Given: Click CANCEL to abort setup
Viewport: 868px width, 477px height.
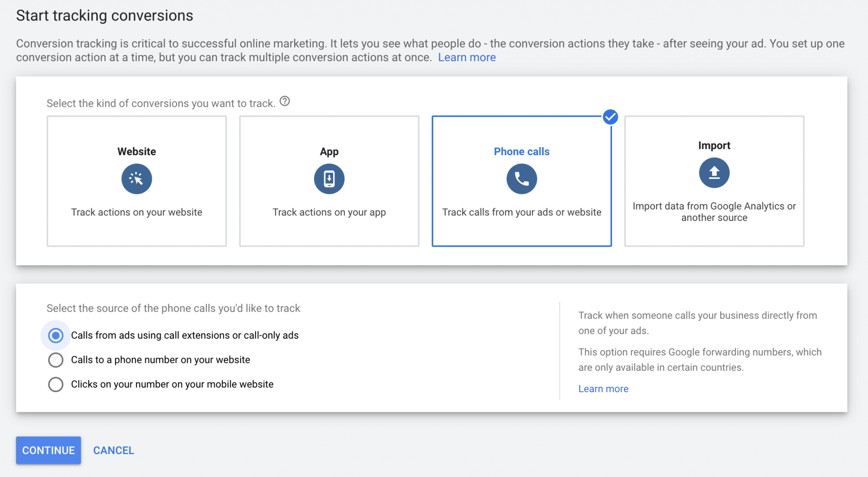Looking at the screenshot, I should 113,450.
